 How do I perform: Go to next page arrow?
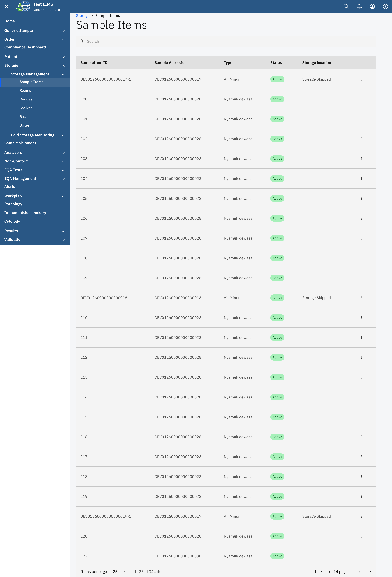pos(370,572)
